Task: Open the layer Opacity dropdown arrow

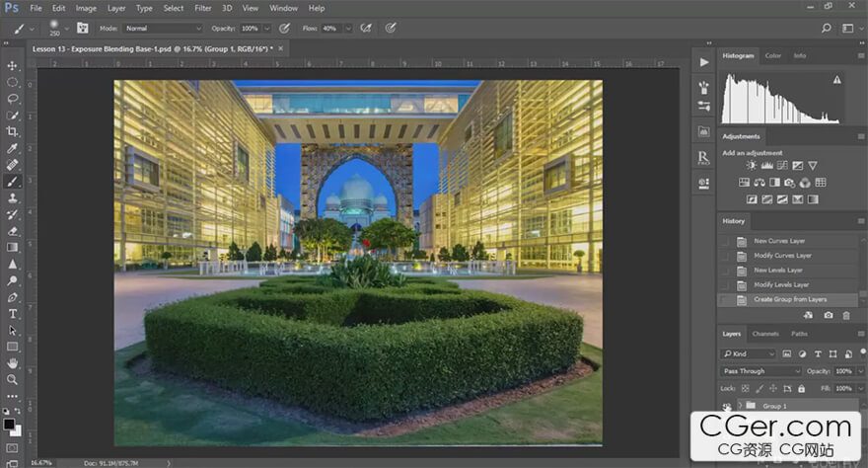Action: click(861, 371)
